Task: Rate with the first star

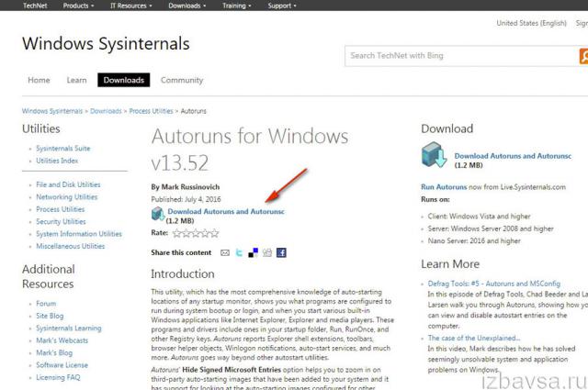Action: coord(176,233)
